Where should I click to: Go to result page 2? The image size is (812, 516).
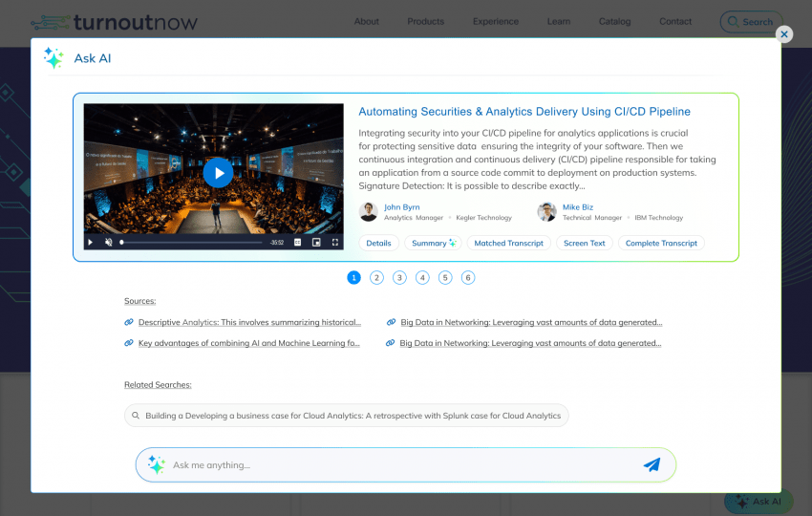click(x=376, y=278)
